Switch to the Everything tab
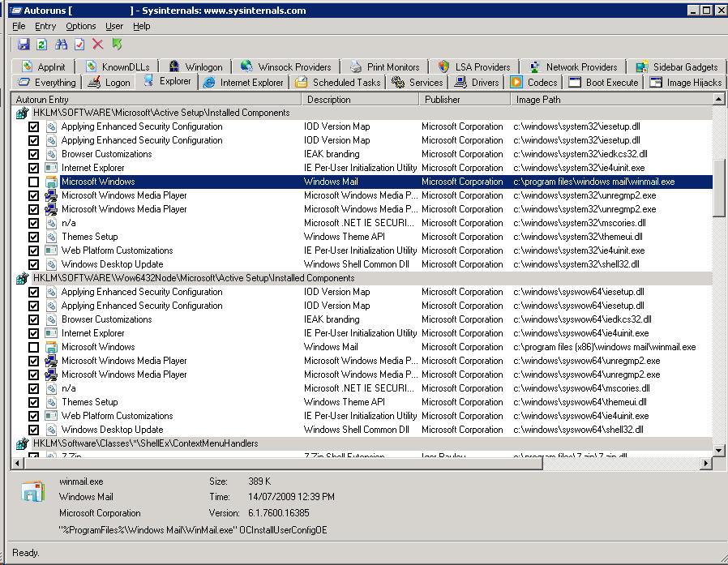Image resolution: width=728 pixels, height=565 pixels. click(47, 83)
